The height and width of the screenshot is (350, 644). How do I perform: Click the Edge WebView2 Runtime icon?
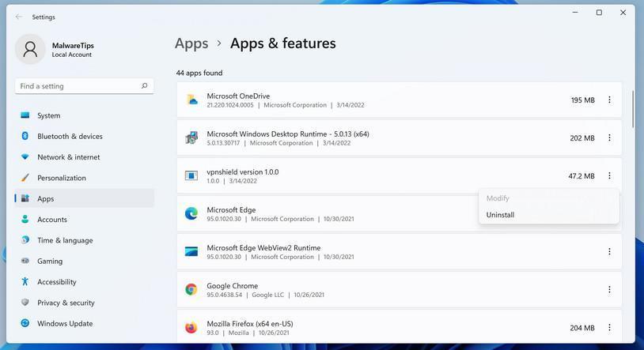191,251
